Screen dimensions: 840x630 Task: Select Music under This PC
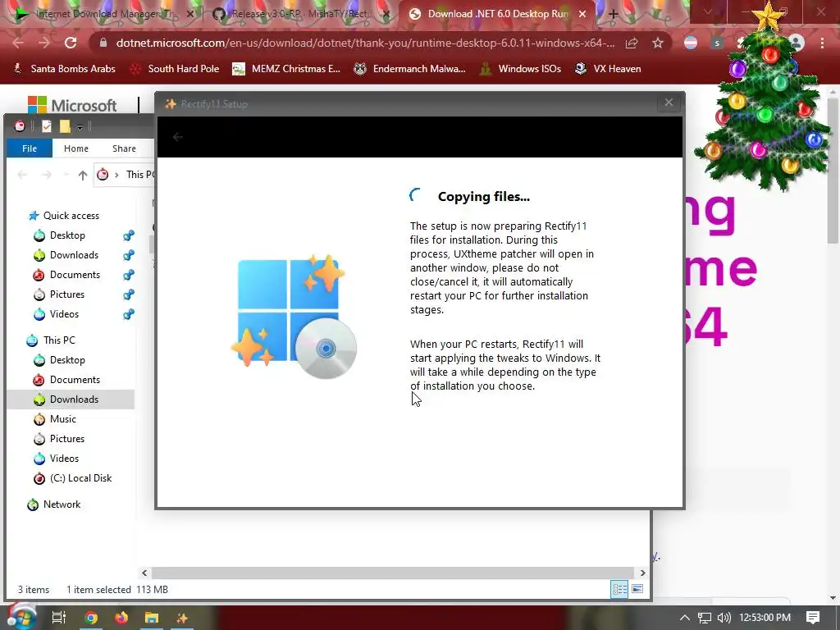tap(62, 419)
